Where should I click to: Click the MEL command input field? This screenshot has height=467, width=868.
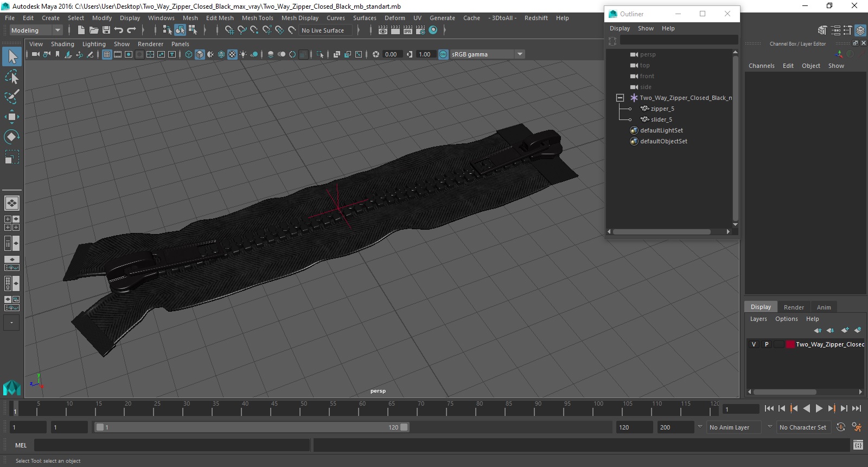(x=172, y=445)
